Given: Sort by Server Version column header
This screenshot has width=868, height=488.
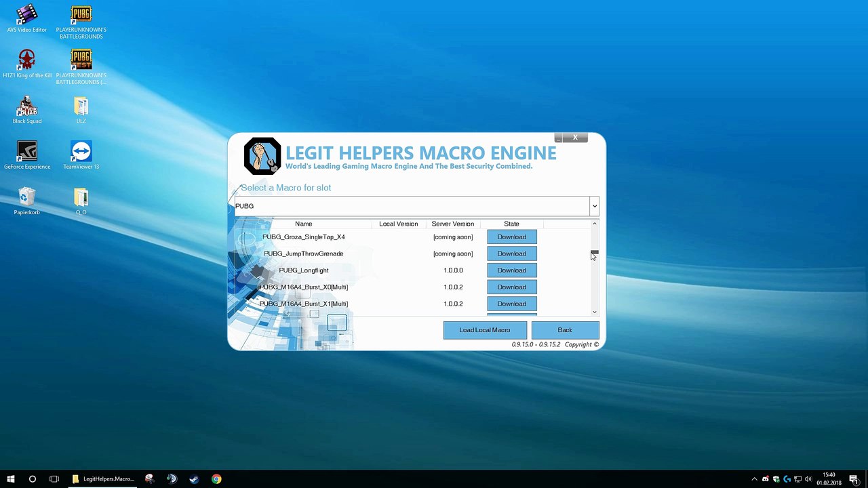Looking at the screenshot, I should [x=453, y=224].
